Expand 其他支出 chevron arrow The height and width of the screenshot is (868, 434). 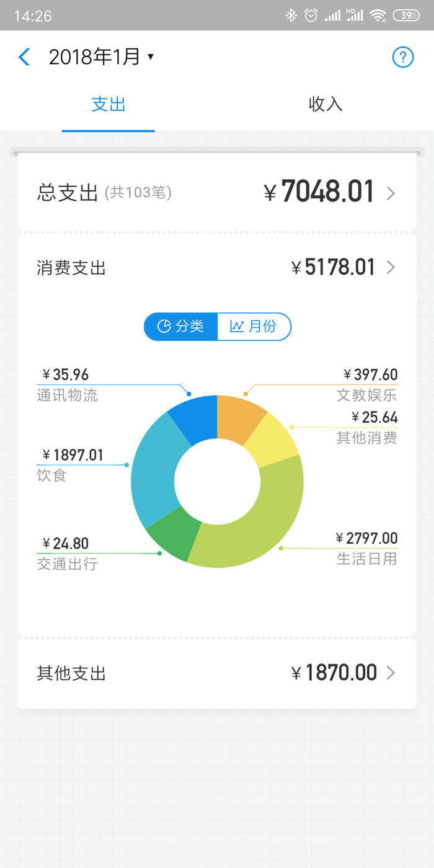coord(391,673)
